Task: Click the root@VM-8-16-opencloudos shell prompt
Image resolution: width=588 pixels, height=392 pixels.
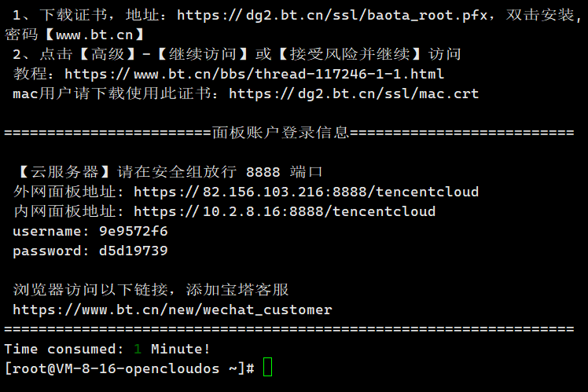Action: click(x=130, y=368)
